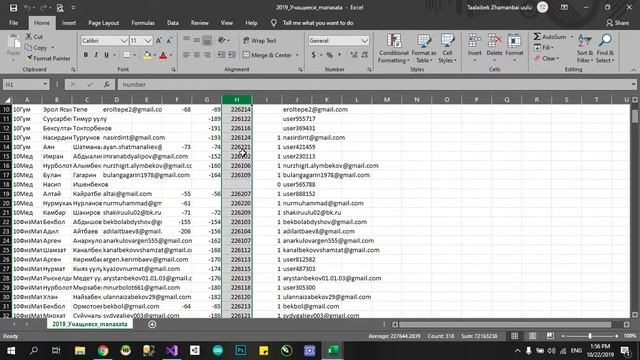Open Chrome from the taskbar
640x360 pixels.
tap(103, 350)
